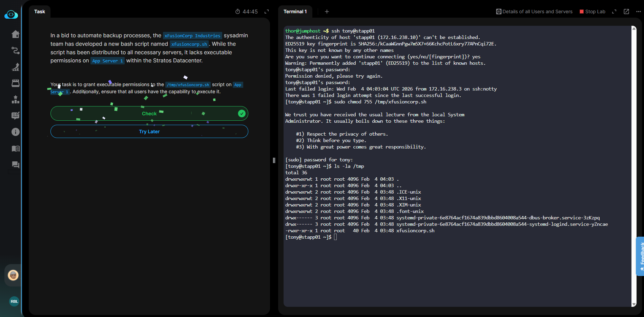Screen dimensions: 644x317
Task: Click the Stop Lab button
Action: tap(592, 12)
